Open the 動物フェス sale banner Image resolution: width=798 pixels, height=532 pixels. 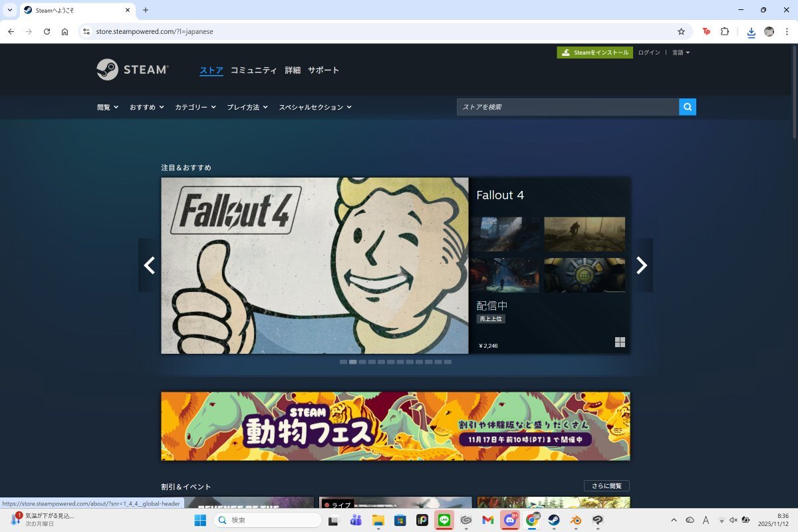(x=395, y=426)
